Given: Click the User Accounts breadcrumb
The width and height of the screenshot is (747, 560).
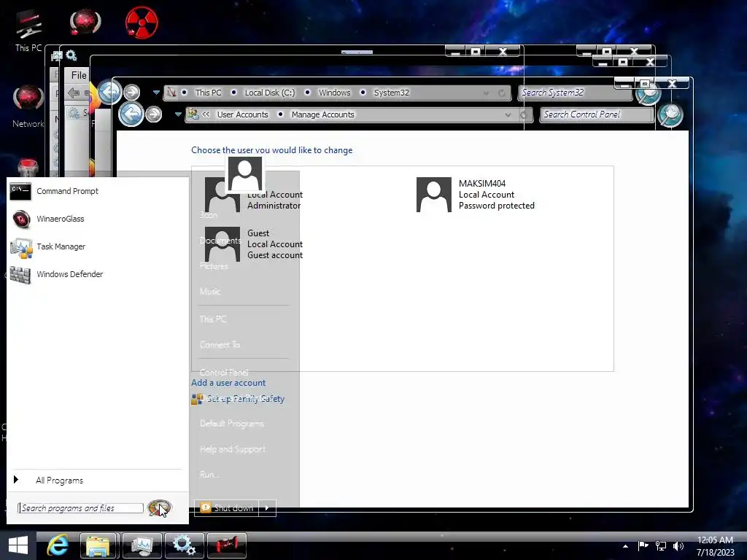Looking at the screenshot, I should pos(242,114).
